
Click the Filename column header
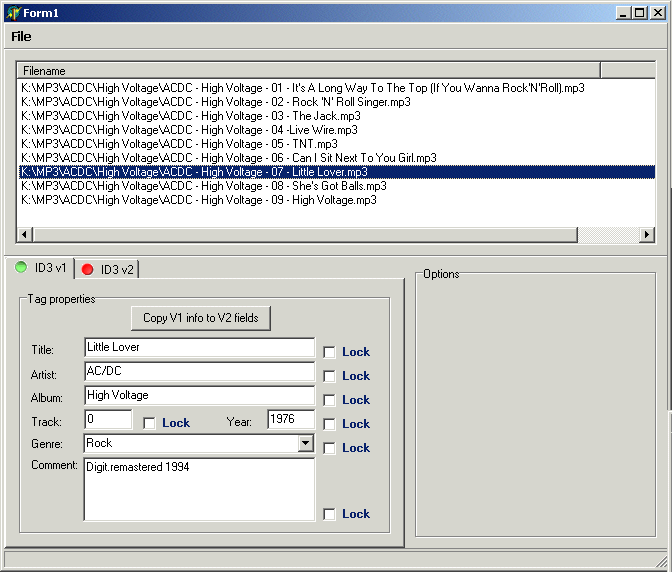(309, 71)
